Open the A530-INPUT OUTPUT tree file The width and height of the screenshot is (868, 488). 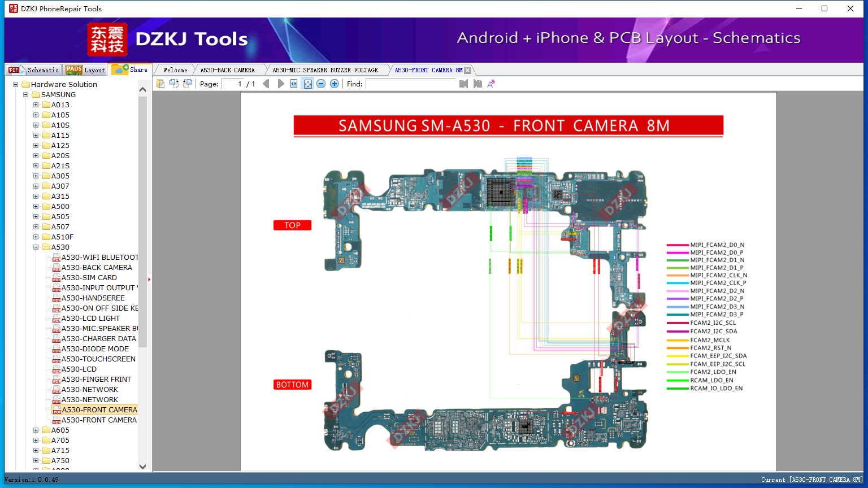click(x=100, y=288)
